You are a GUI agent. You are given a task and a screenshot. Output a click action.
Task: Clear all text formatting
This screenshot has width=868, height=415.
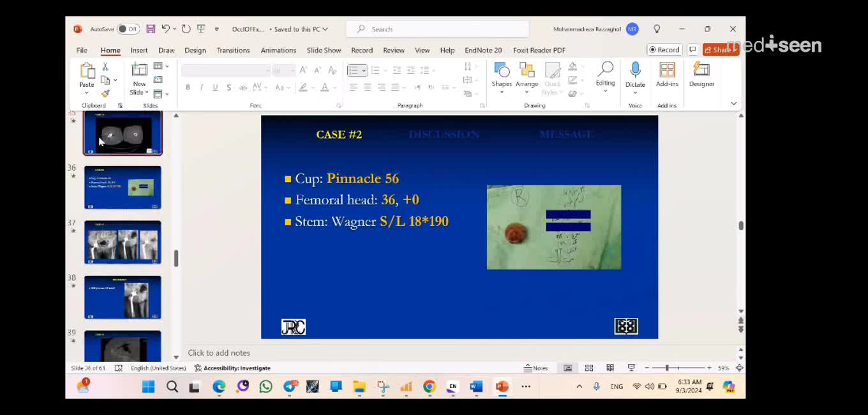coord(333,70)
